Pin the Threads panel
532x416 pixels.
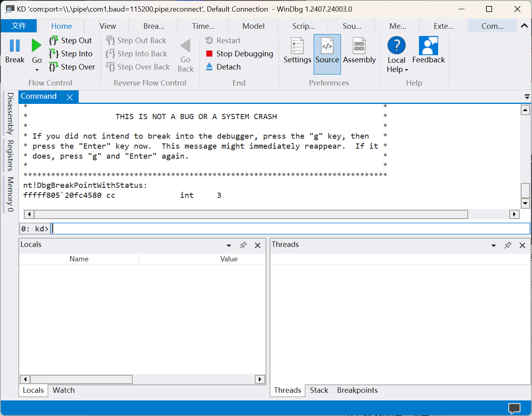pos(508,245)
